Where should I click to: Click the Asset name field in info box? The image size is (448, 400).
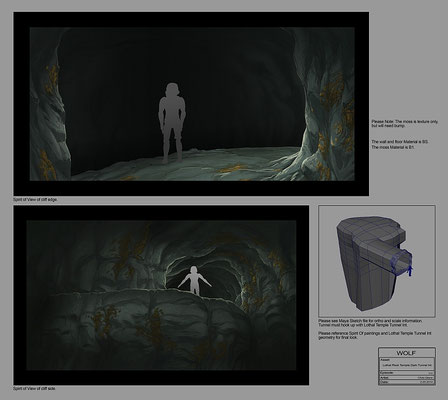407,365
